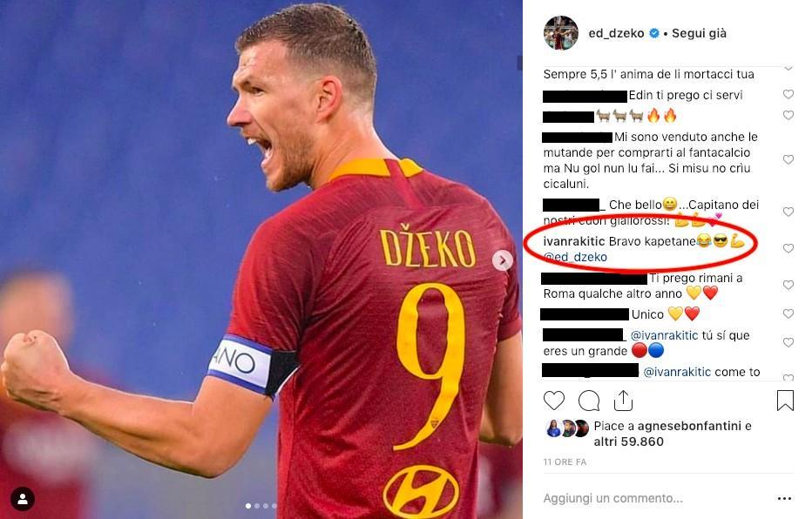Viewport: 812px width, 519px height.
Task: Save post with bookmark icon
Action: click(x=785, y=401)
